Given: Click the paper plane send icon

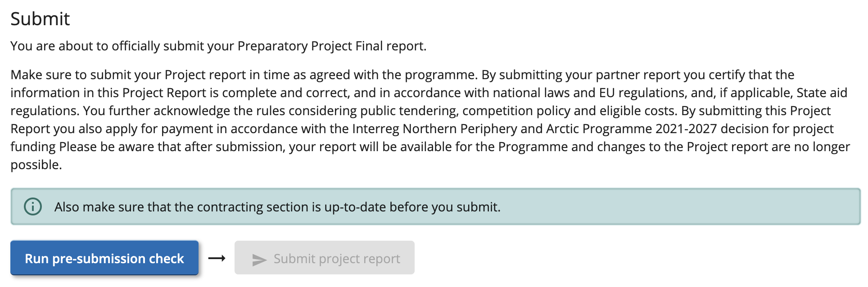Looking at the screenshot, I should 259,260.
